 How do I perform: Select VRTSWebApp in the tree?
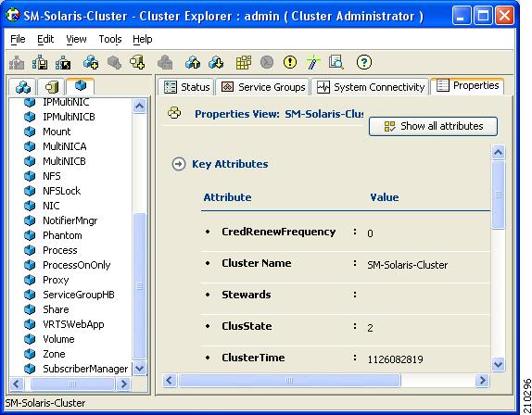pyautogui.click(x=73, y=324)
